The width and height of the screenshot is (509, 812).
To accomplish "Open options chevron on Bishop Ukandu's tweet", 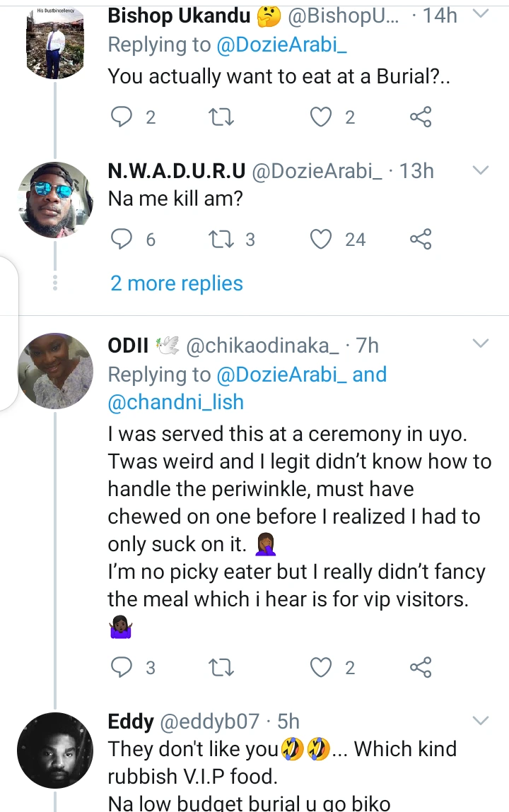I will [480, 15].
